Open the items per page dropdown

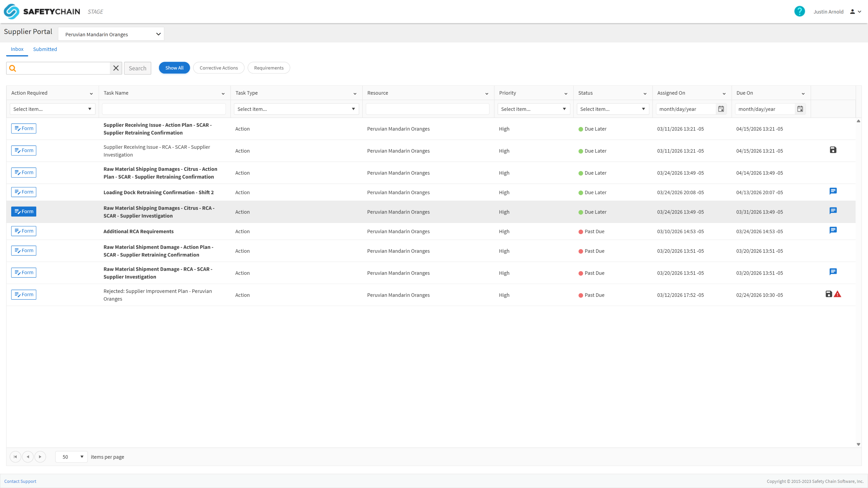(x=72, y=457)
